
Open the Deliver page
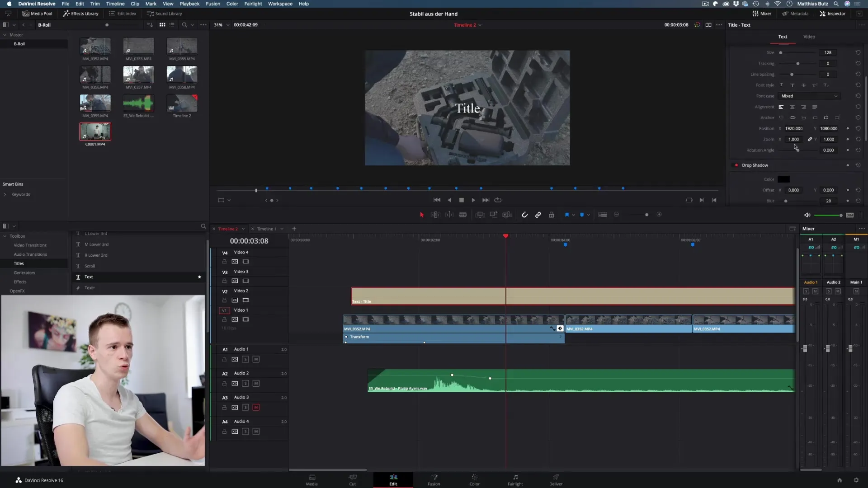(556, 480)
